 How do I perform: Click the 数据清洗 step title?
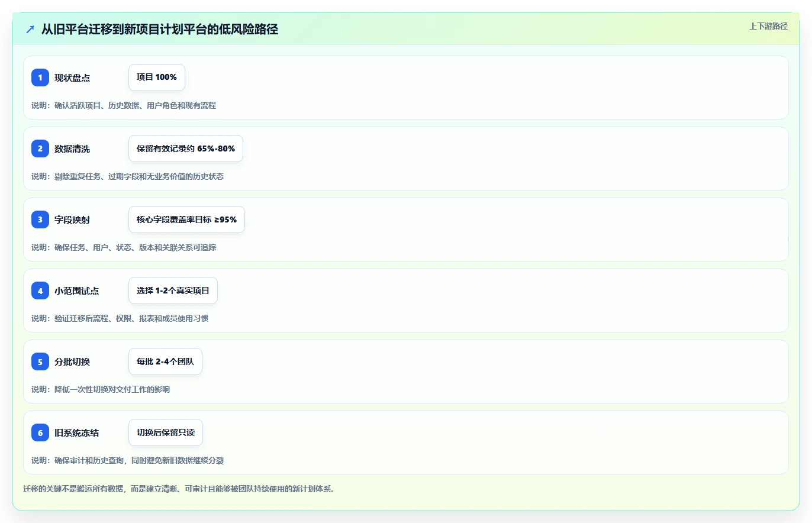[x=72, y=148]
